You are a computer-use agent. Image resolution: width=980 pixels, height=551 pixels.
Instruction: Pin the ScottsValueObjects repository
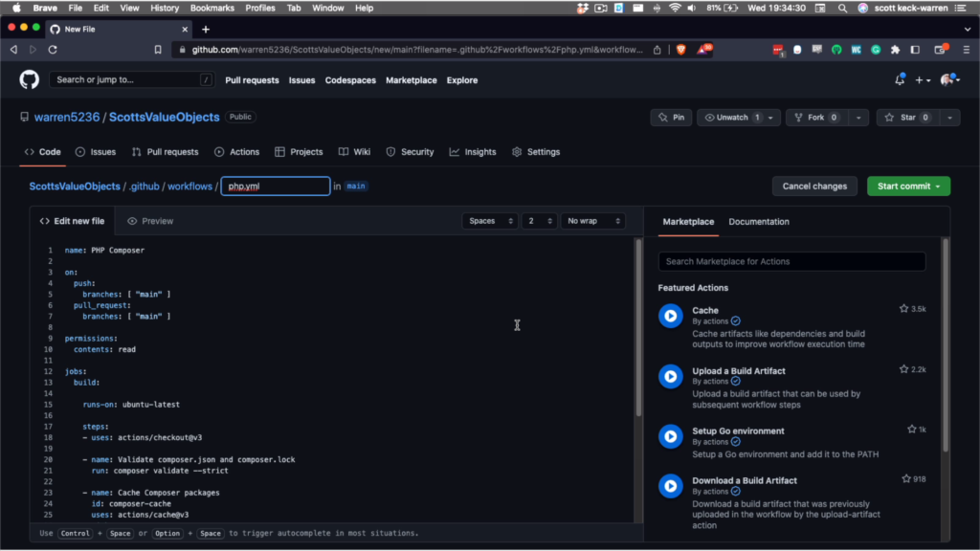tap(671, 118)
